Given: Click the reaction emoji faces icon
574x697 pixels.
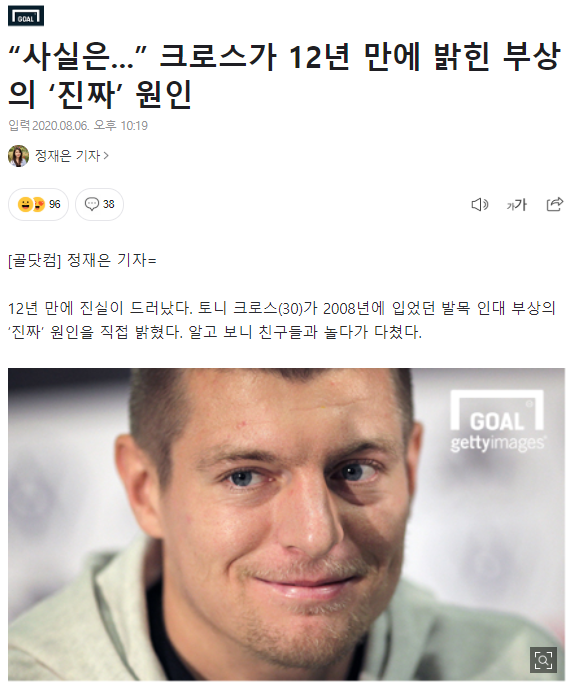Looking at the screenshot, I should (x=32, y=204).
